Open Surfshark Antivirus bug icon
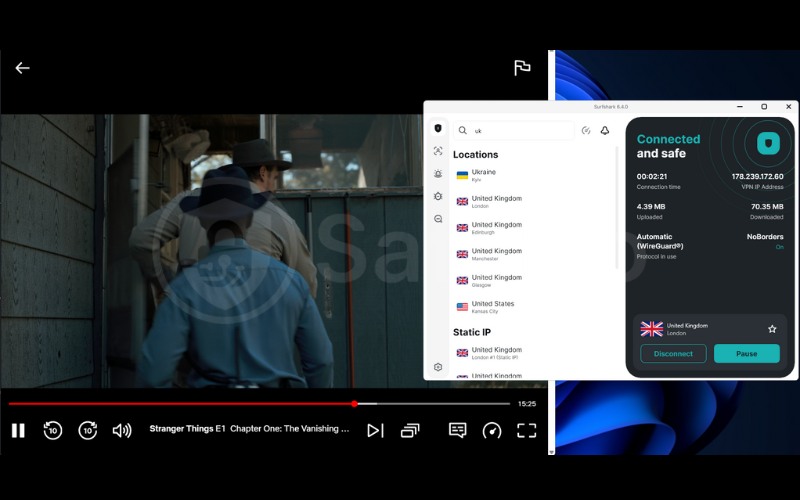800x500 pixels. 438,196
